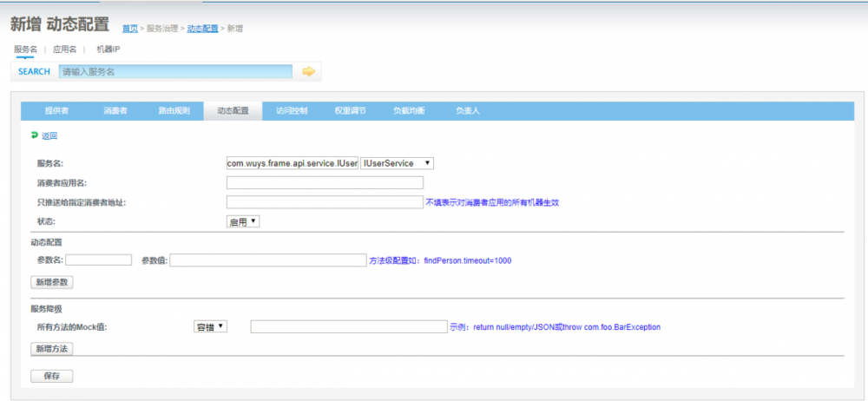Image resolution: width=868 pixels, height=401 pixels.
Task: Select the 应用名 search type
Action: tap(65, 49)
